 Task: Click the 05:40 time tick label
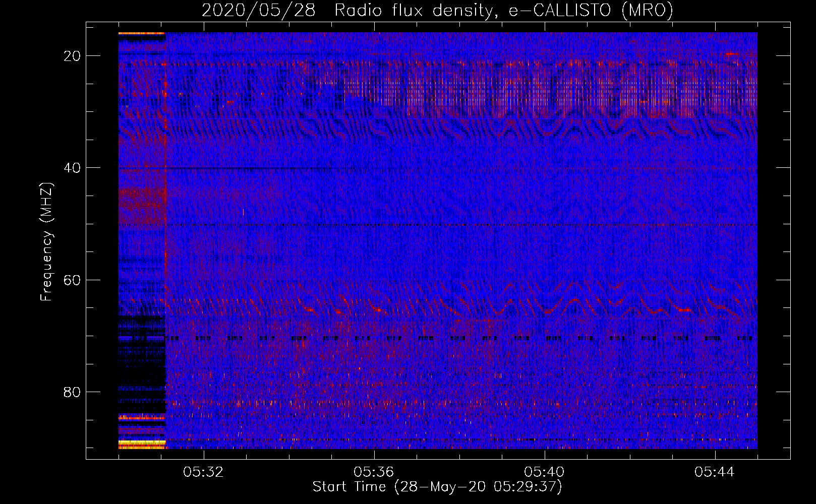(544, 472)
